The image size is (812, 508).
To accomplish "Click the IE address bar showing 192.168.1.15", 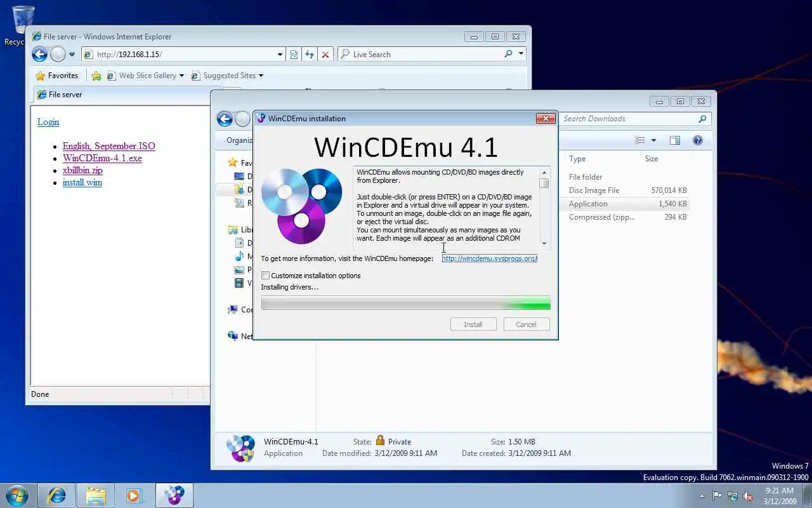I will [x=183, y=55].
